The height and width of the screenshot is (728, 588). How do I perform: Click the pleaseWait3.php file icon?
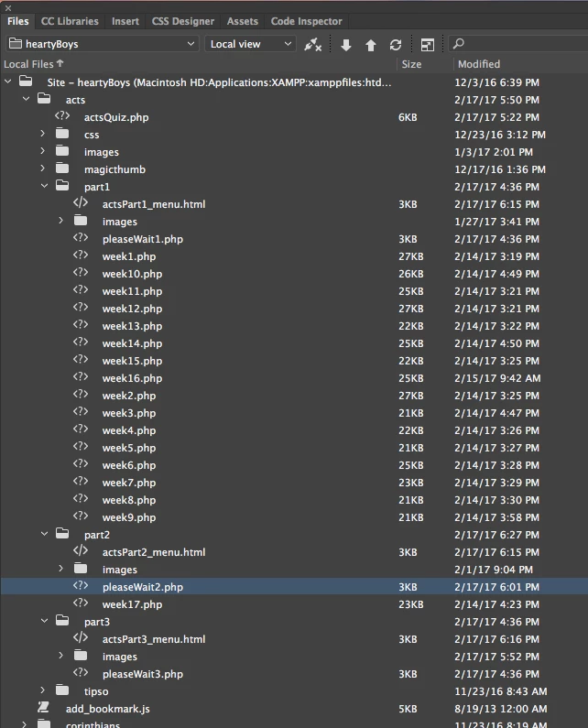pyautogui.click(x=81, y=673)
